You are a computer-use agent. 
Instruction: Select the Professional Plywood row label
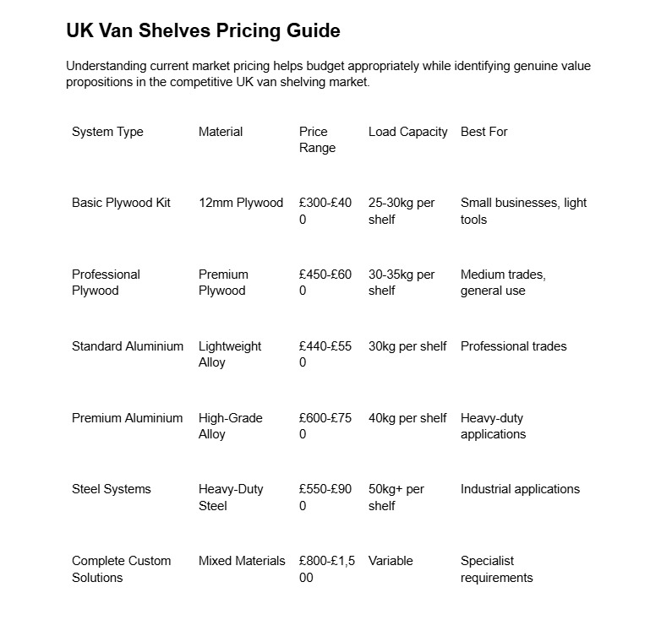(x=106, y=282)
